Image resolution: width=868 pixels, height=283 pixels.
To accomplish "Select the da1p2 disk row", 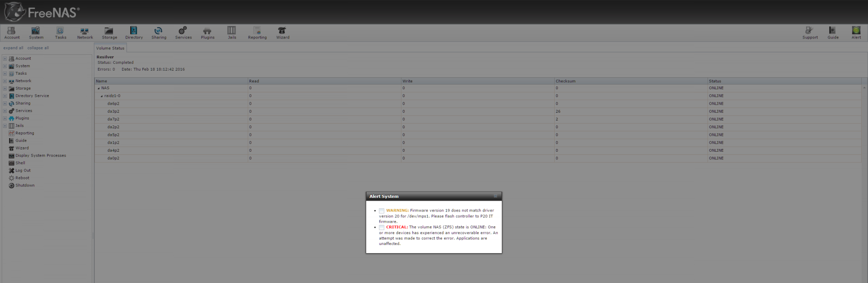I will (478, 143).
